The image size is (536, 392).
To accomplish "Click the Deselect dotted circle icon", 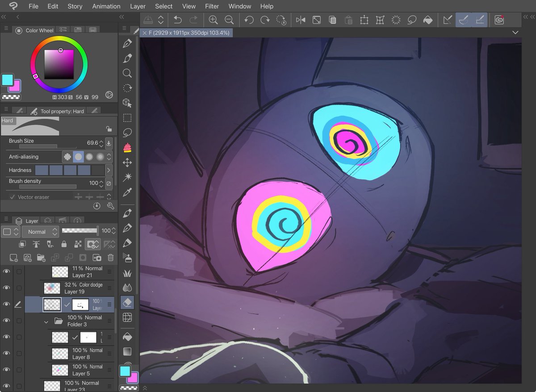I will 396,20.
